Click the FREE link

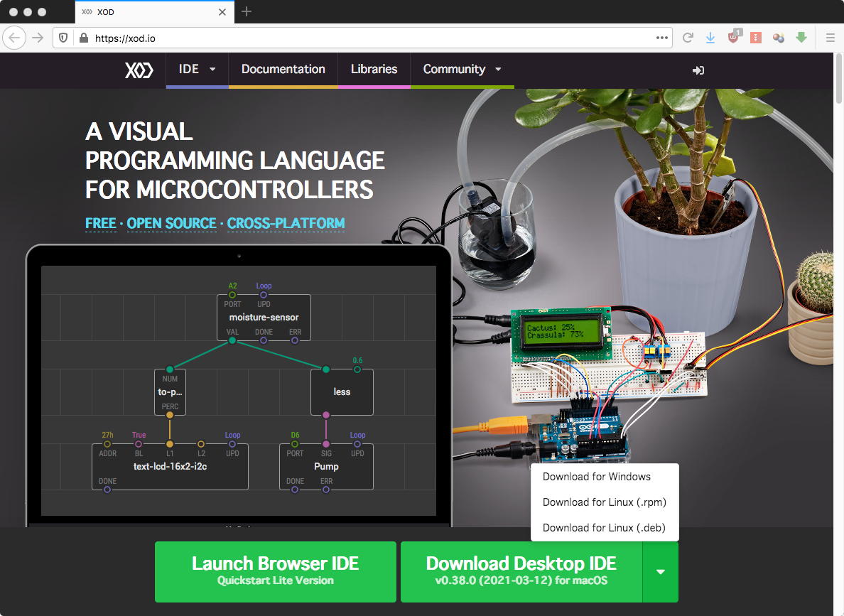pos(101,224)
